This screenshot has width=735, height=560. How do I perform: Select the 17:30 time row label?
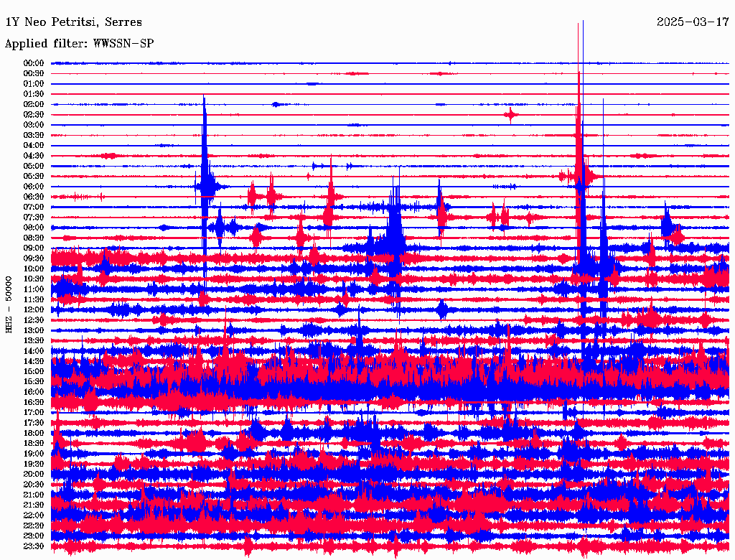tap(33, 423)
